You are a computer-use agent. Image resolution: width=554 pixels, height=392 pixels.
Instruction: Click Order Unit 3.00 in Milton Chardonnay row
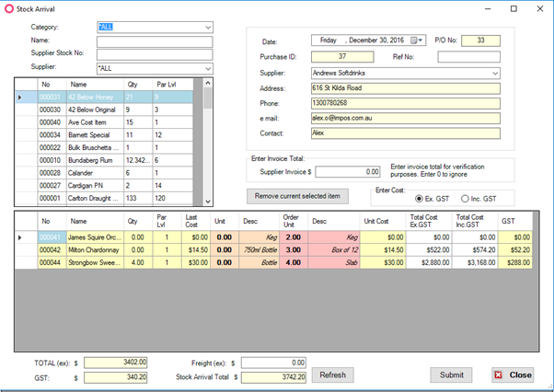(x=294, y=250)
